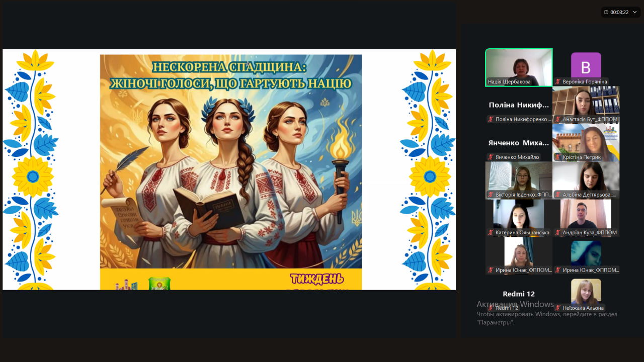
Task: Select Альбіна Дегтярьова's video tile
Action: pyautogui.click(x=586, y=180)
